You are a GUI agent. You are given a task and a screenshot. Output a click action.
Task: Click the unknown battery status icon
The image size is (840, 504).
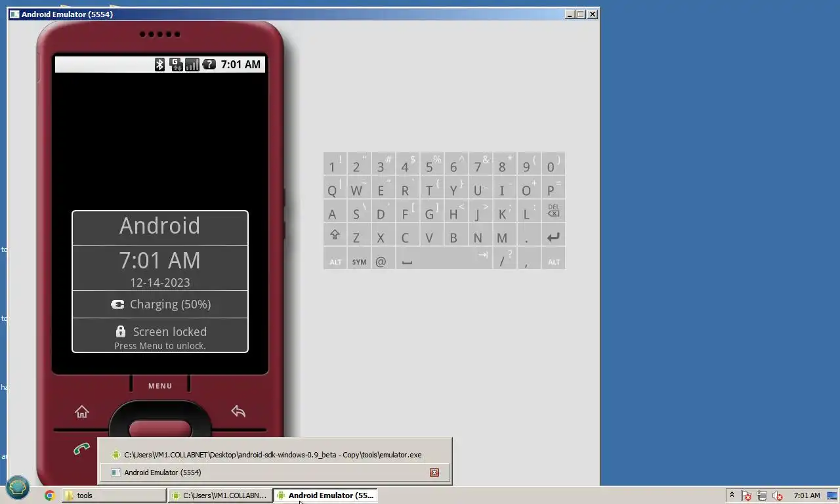click(x=209, y=64)
